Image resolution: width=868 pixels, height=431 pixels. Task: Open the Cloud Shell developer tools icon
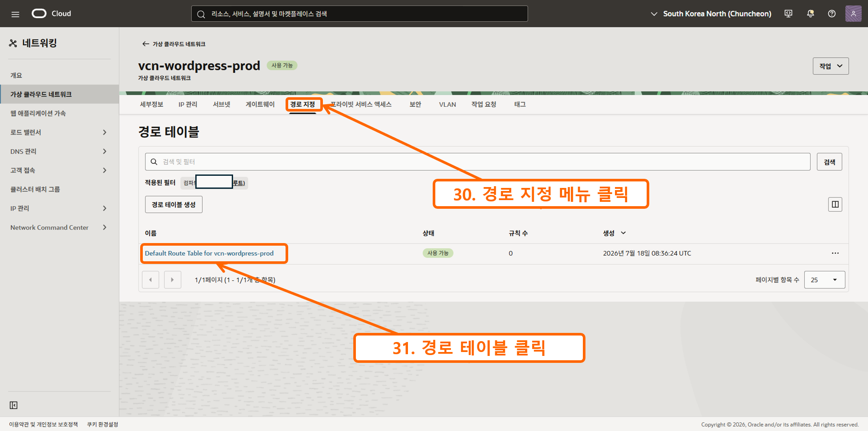788,14
